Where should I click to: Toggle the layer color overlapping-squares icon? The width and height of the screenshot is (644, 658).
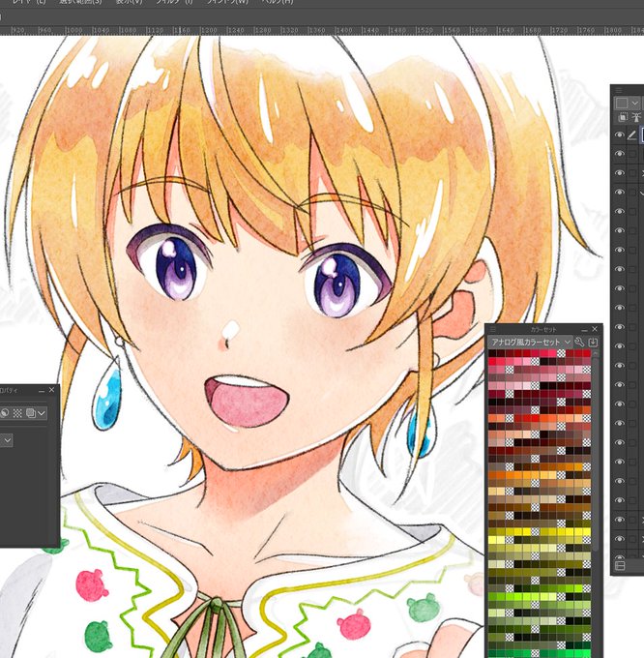(31, 413)
